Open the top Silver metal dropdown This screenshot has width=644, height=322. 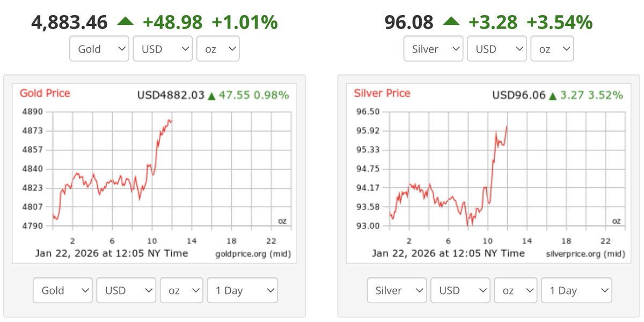tap(433, 49)
